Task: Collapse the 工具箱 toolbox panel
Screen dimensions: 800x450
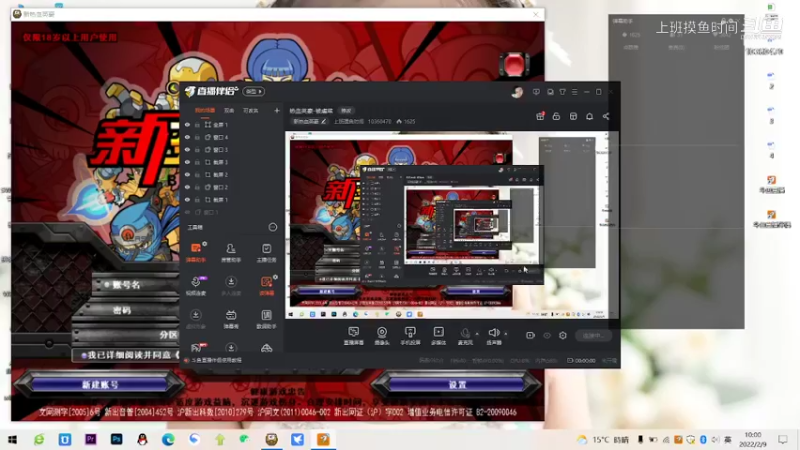Action: pyautogui.click(x=272, y=227)
